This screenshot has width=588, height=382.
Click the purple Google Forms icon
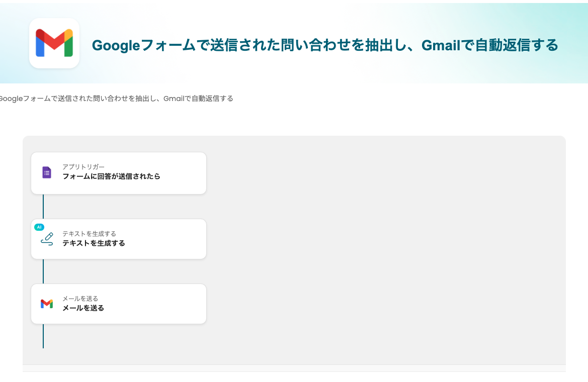click(x=47, y=172)
